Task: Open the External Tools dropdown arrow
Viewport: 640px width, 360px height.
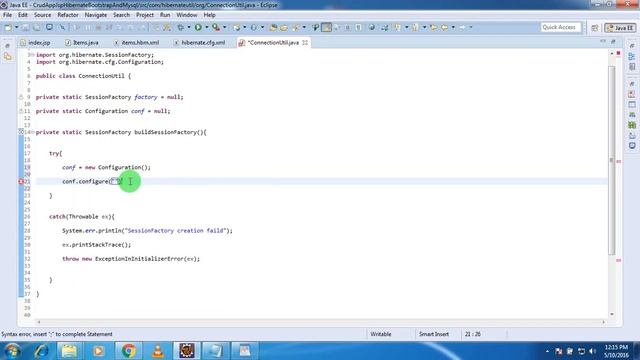Action: pyautogui.click(x=224, y=27)
